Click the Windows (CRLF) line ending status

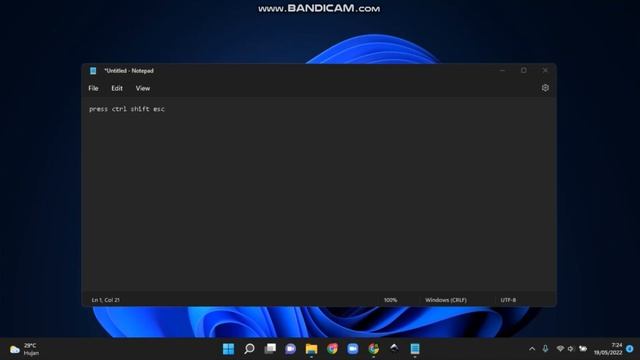(446, 300)
